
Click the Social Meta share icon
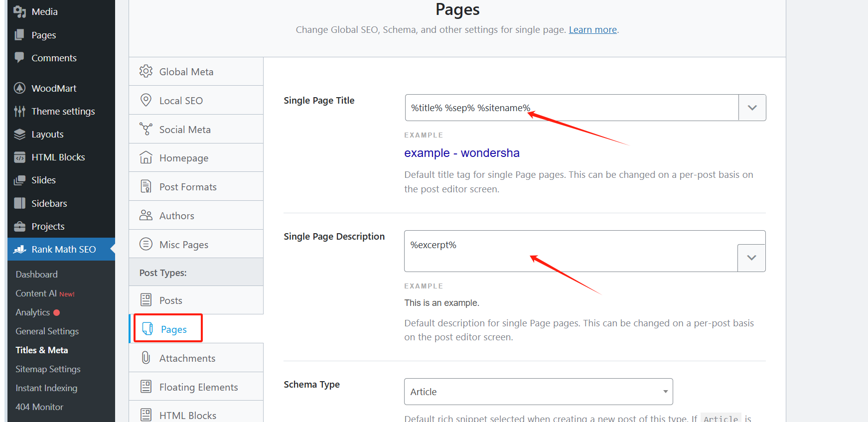pyautogui.click(x=146, y=129)
